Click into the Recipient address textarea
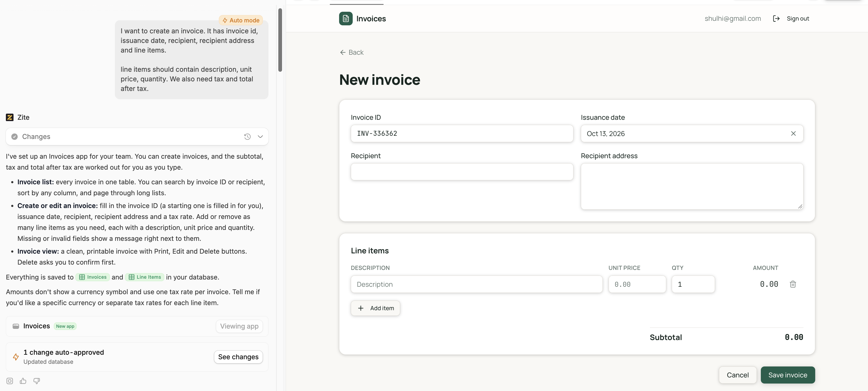The height and width of the screenshot is (391, 868). (x=692, y=186)
